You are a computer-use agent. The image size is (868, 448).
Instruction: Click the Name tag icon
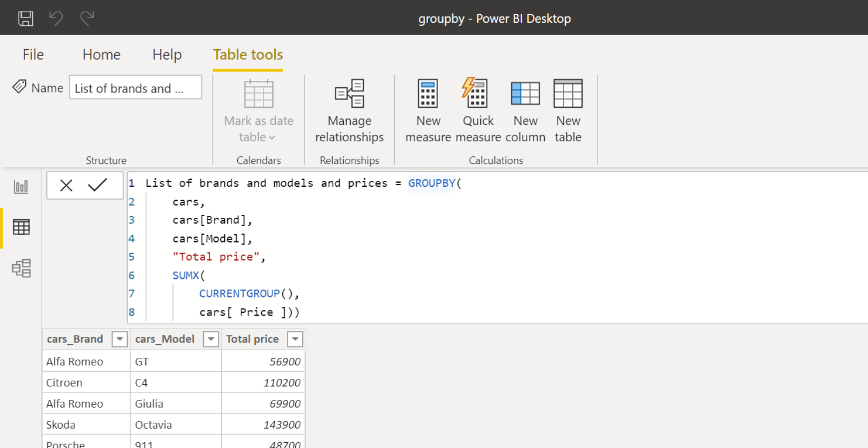pos(19,87)
